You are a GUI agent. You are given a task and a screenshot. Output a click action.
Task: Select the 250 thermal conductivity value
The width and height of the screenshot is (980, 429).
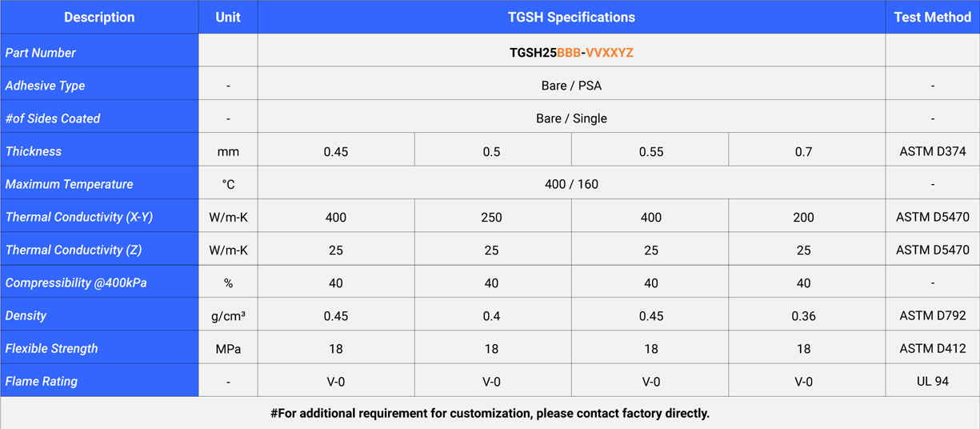click(x=491, y=217)
